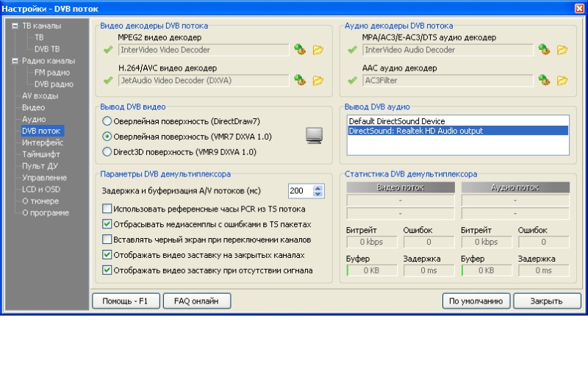Go to Интерфейс settings page
The width and height of the screenshot is (588, 374).
pos(42,143)
